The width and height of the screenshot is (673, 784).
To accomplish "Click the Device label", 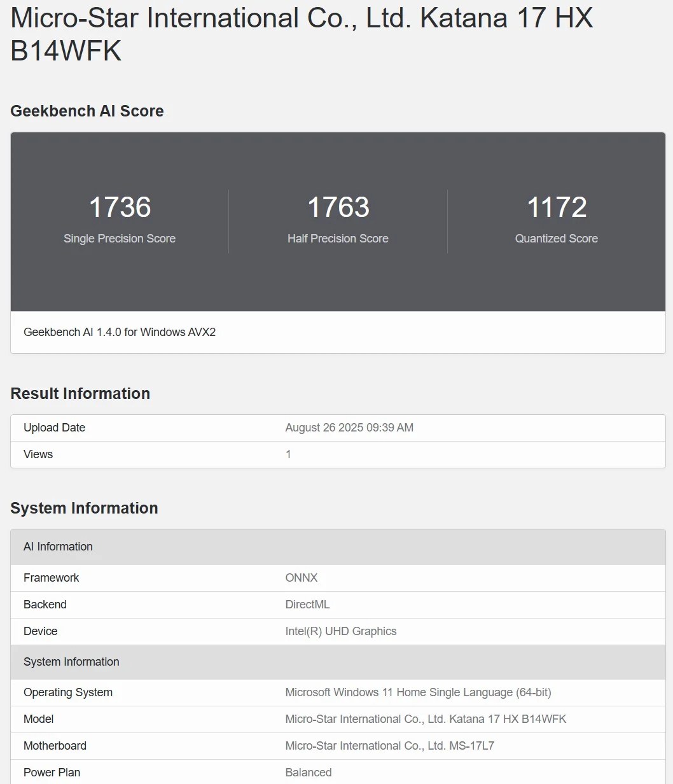I will click(x=41, y=631).
